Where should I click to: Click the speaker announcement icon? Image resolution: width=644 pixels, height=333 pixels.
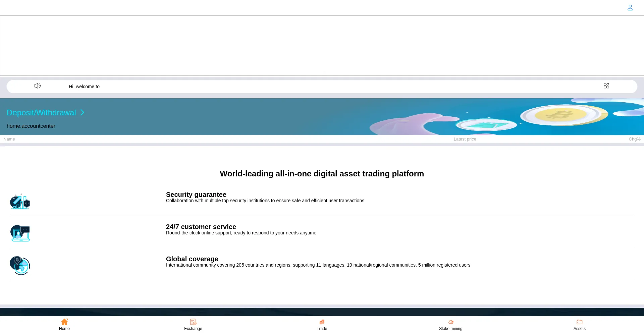(x=38, y=86)
